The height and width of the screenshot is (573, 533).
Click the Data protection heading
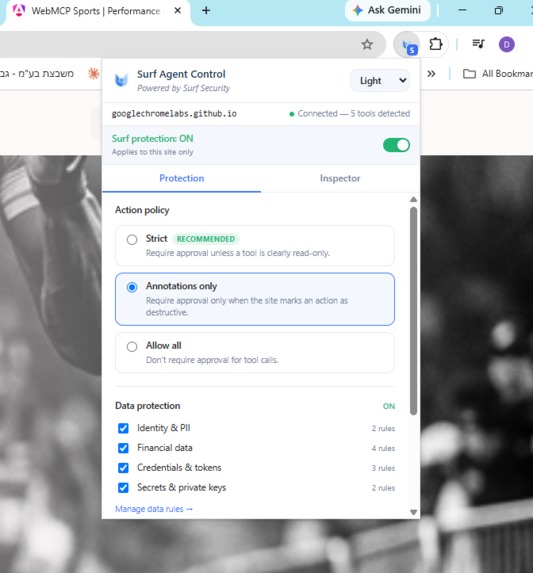click(148, 406)
